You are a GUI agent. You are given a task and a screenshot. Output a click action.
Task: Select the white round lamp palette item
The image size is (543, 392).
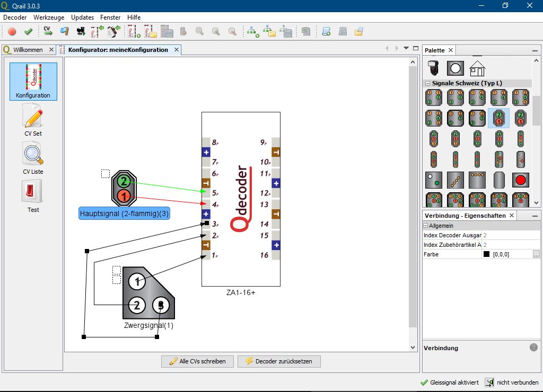456,68
